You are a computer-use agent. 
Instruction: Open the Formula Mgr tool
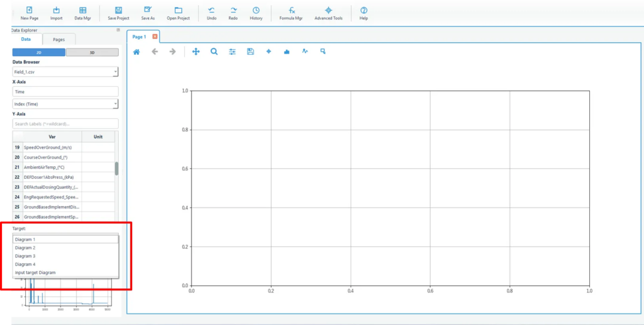(292, 13)
